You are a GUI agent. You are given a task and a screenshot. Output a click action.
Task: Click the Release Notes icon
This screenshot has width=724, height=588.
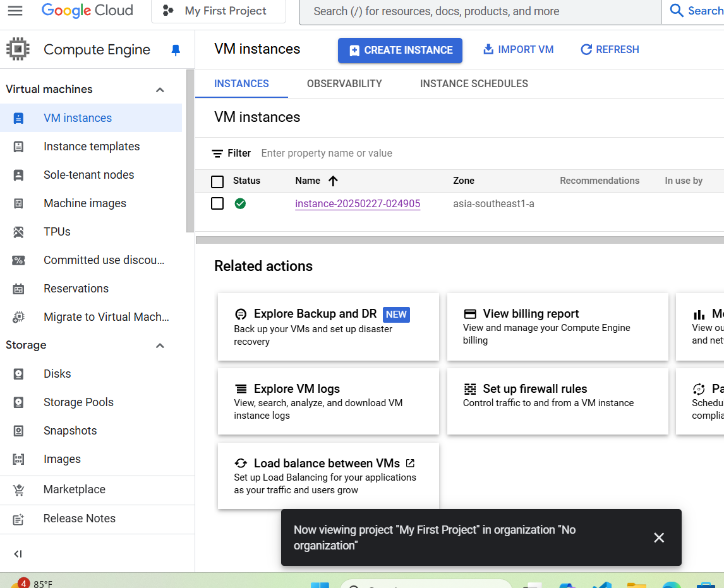[x=18, y=519]
